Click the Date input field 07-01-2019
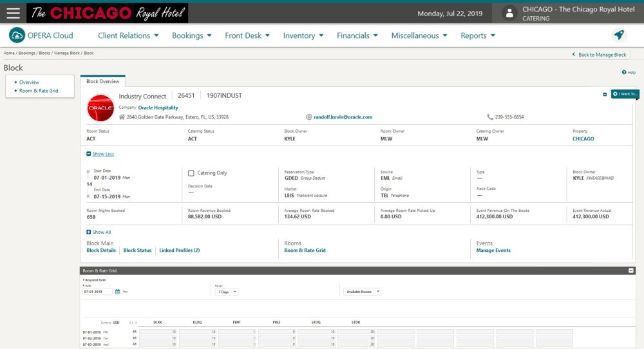Viewport: 644px width, 349px height. (97, 292)
